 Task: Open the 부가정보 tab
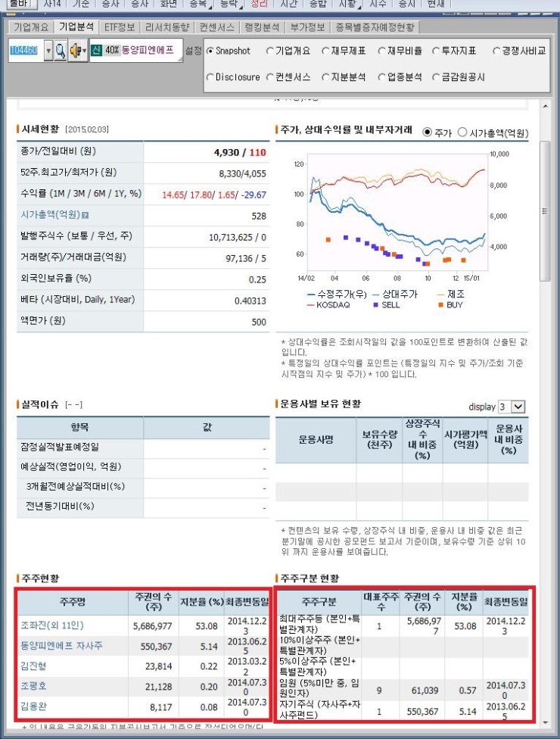coord(307,27)
